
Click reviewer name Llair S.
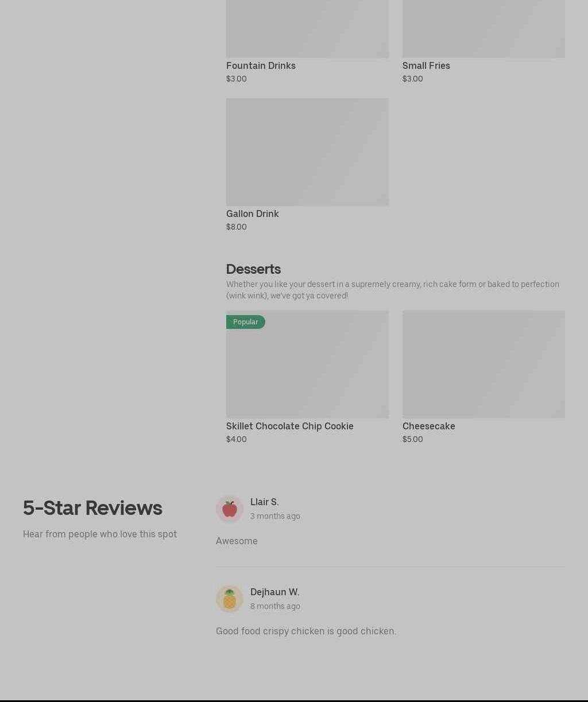[x=264, y=502]
